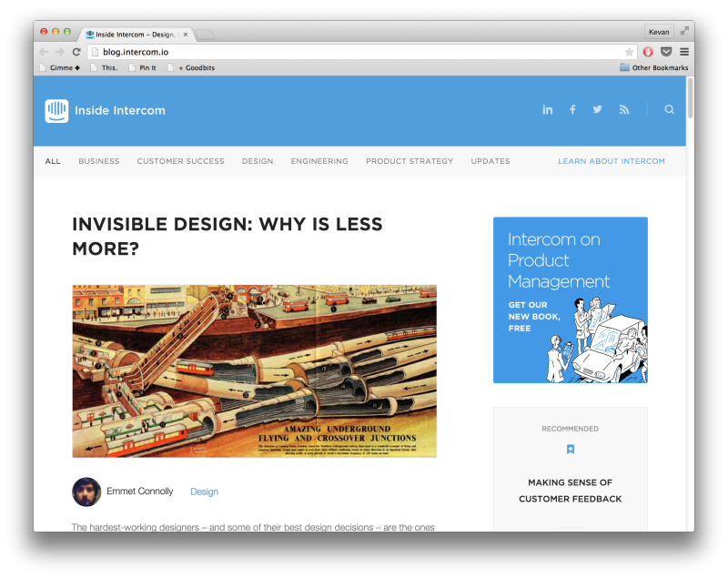Bookmark page with the star icon

coord(629,52)
